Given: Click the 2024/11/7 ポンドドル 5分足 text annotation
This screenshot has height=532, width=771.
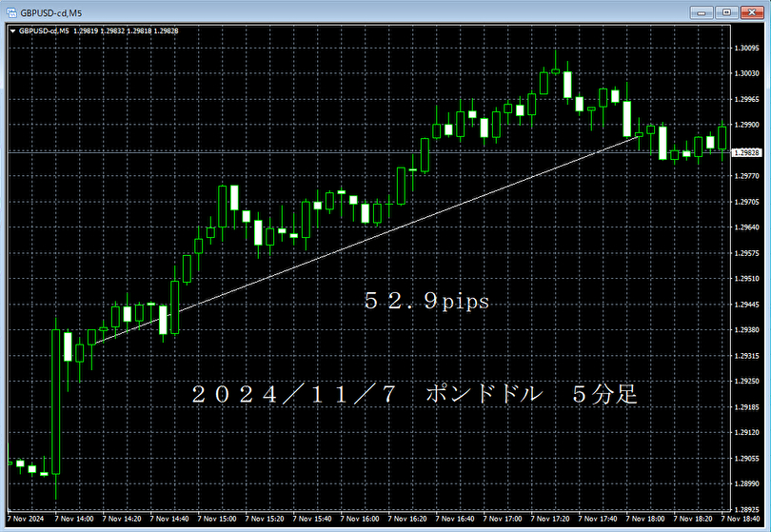Looking at the screenshot, I should click(x=413, y=394).
